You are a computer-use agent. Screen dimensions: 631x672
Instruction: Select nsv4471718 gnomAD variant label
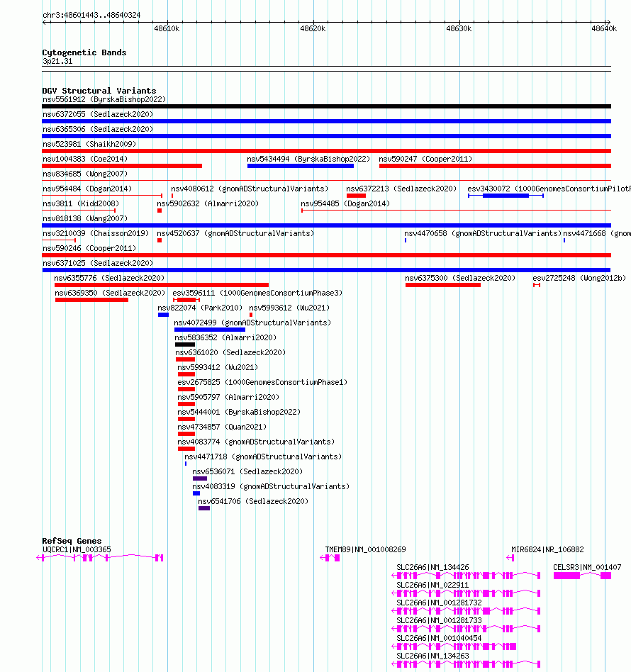[263, 457]
